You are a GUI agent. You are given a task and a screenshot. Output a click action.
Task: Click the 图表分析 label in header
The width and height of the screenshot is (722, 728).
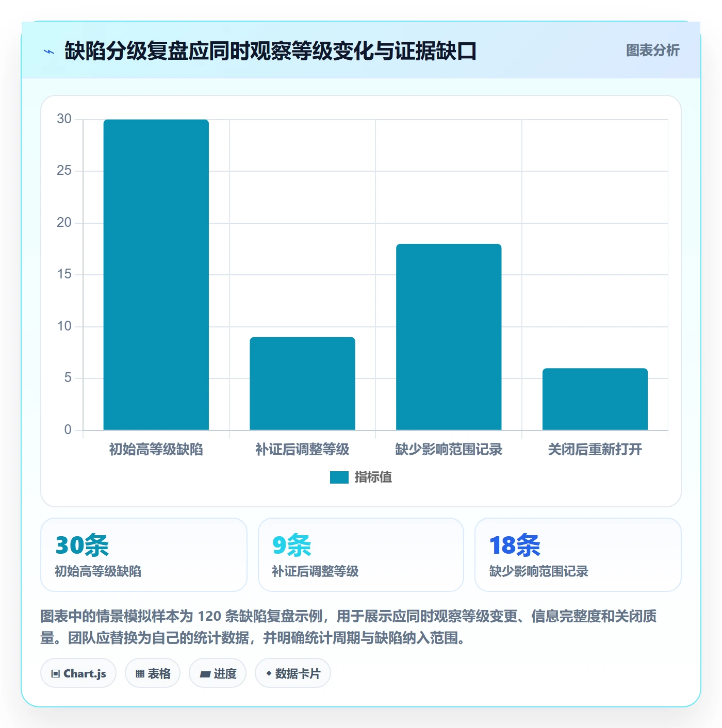point(652,51)
